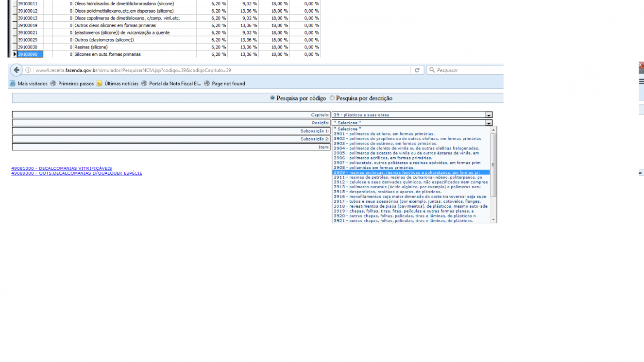The height and width of the screenshot is (362, 644).
Task: Select 3913 polímeros naturais option
Action: (411, 187)
